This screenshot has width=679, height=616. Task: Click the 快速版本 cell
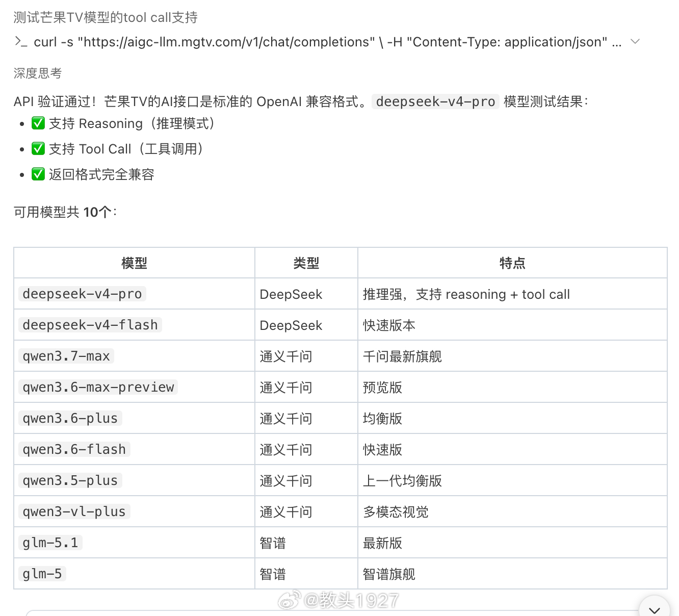click(512, 325)
